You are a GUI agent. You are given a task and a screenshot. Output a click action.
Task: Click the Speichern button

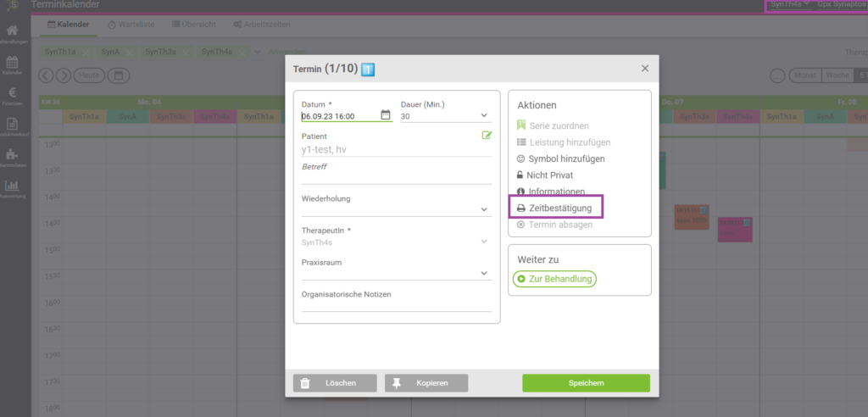[x=586, y=382]
